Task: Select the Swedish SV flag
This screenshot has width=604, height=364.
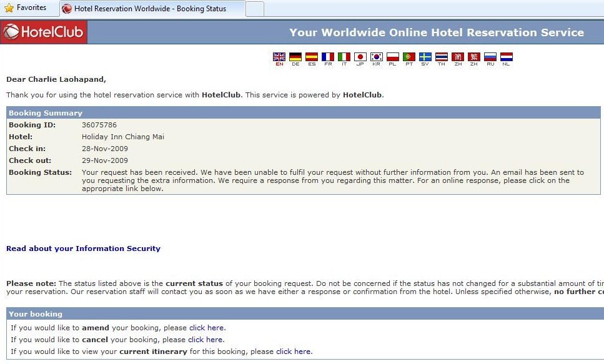Action: 425,57
